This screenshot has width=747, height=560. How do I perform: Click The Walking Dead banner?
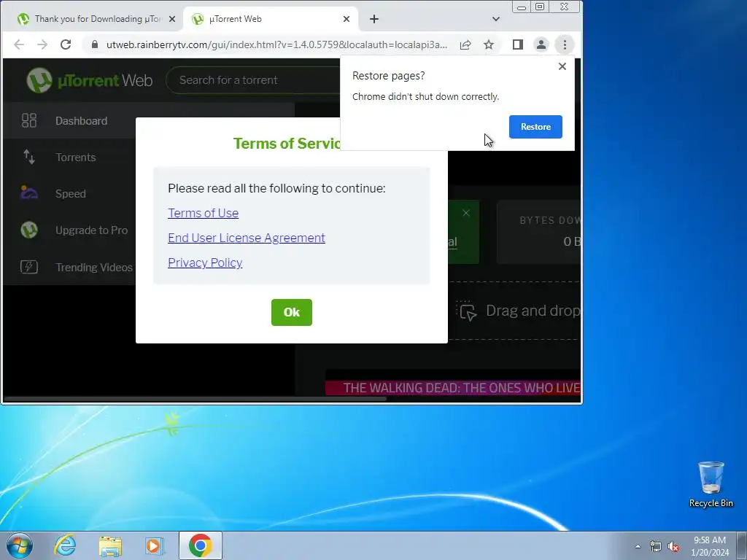(452, 388)
